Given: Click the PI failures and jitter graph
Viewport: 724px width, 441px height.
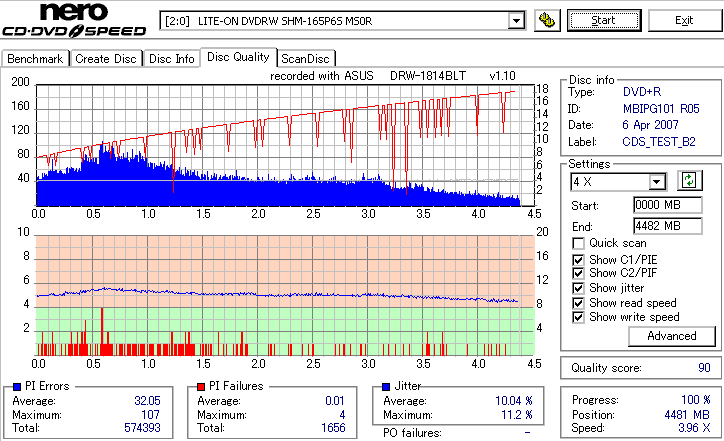Looking at the screenshot, I should click(x=285, y=296).
